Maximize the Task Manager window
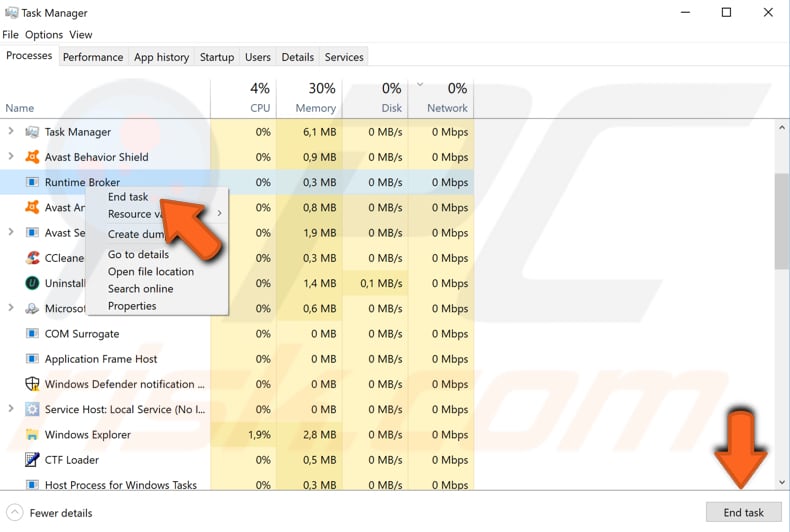 click(727, 12)
